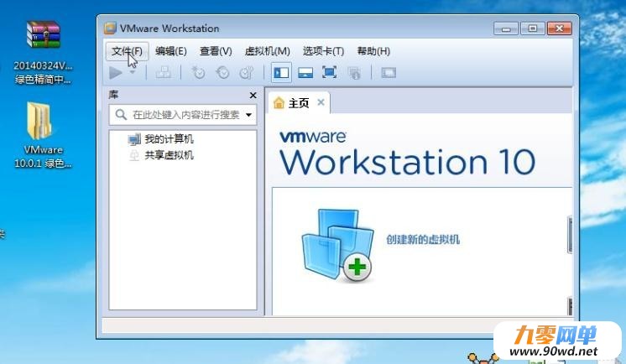Image resolution: width=626 pixels, height=364 pixels.
Task: Select the 20140324V RAR archive desktop icon
Action: coord(43,52)
